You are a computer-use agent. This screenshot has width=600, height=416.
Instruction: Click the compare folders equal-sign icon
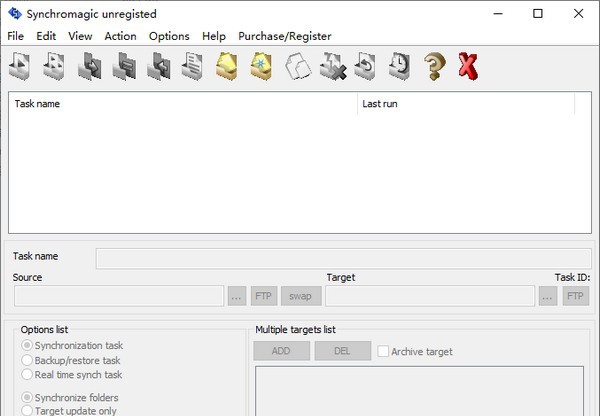(124, 67)
